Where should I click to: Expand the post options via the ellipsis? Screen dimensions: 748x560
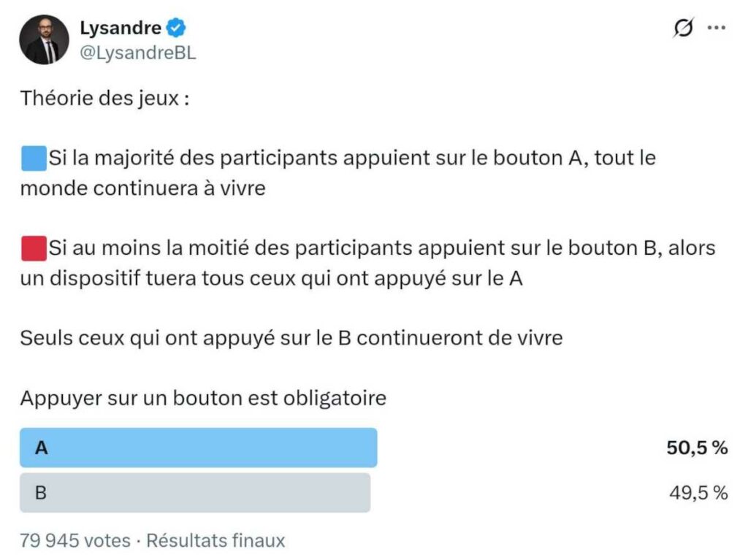(717, 27)
